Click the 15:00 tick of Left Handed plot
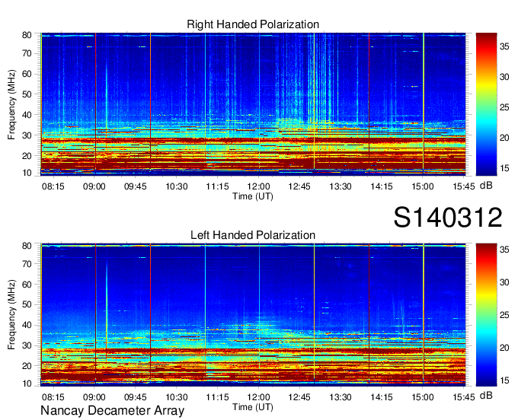 [423, 397]
